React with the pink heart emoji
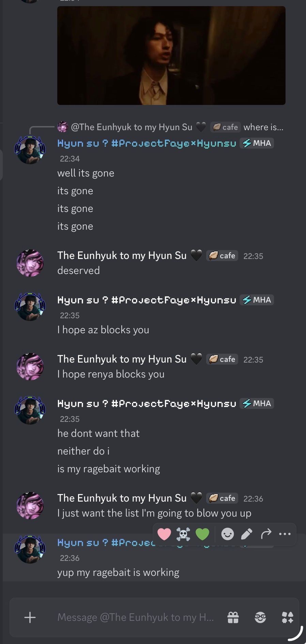Viewport: 306px width, 644px height. [164, 534]
